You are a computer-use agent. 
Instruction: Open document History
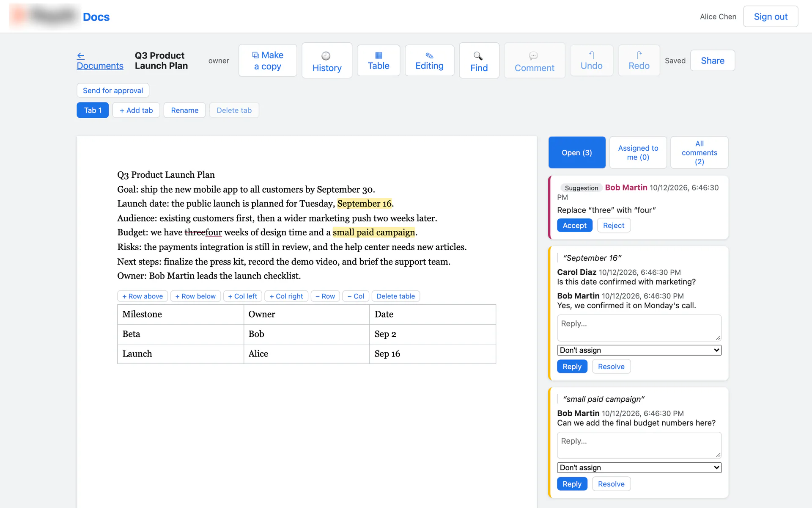pyautogui.click(x=327, y=61)
